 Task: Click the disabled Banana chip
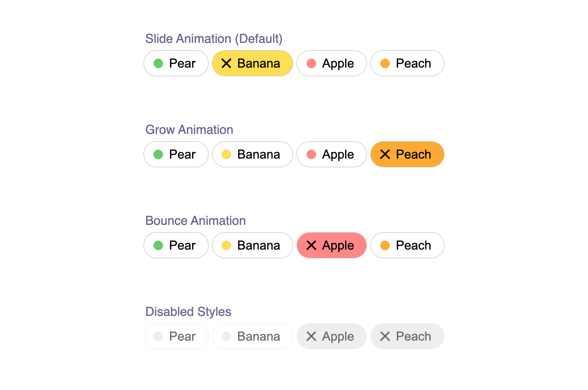(x=252, y=336)
